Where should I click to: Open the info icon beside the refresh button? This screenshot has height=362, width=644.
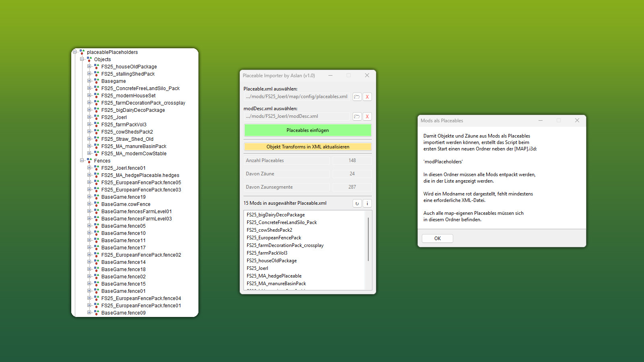click(367, 203)
